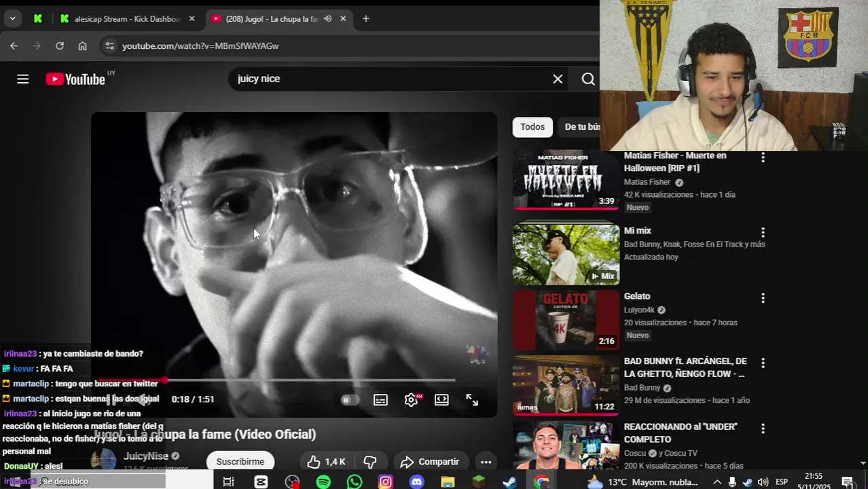Open options for Bad Bunny video
This screenshot has height=489, width=868.
(x=763, y=363)
